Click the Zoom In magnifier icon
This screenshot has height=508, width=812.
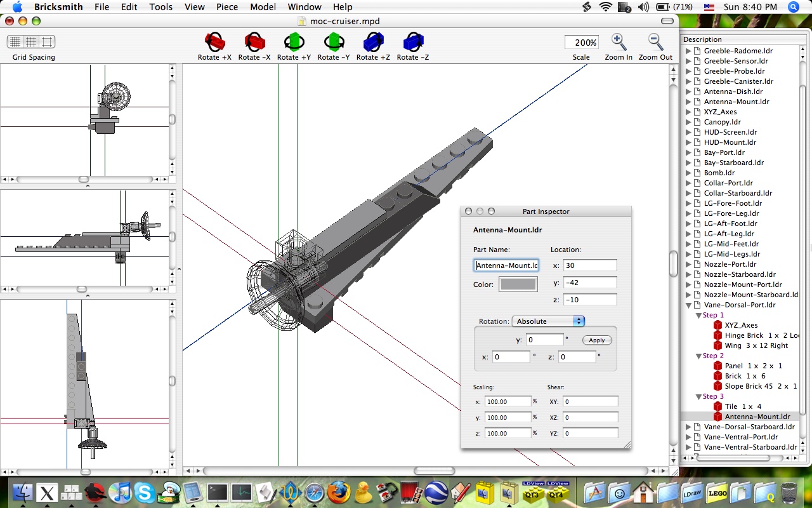[619, 43]
